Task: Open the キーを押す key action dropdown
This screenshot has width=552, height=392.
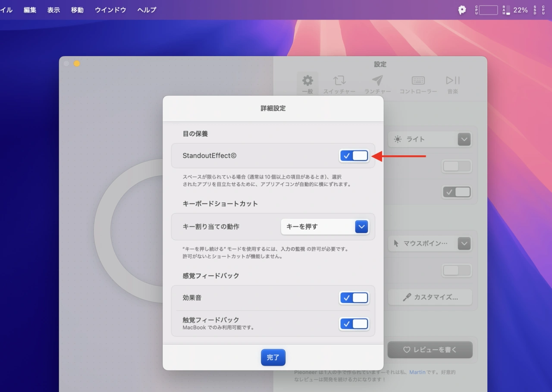Action: click(325, 226)
